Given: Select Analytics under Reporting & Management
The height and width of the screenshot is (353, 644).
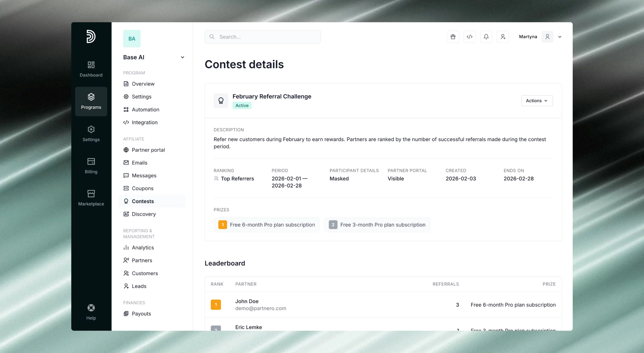Looking at the screenshot, I should tap(142, 247).
